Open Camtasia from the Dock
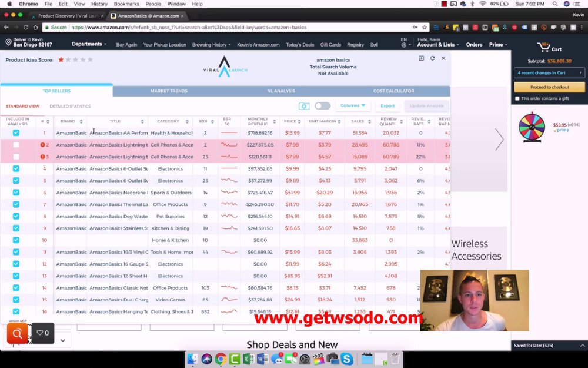This screenshot has width=588, height=368. tap(235, 359)
